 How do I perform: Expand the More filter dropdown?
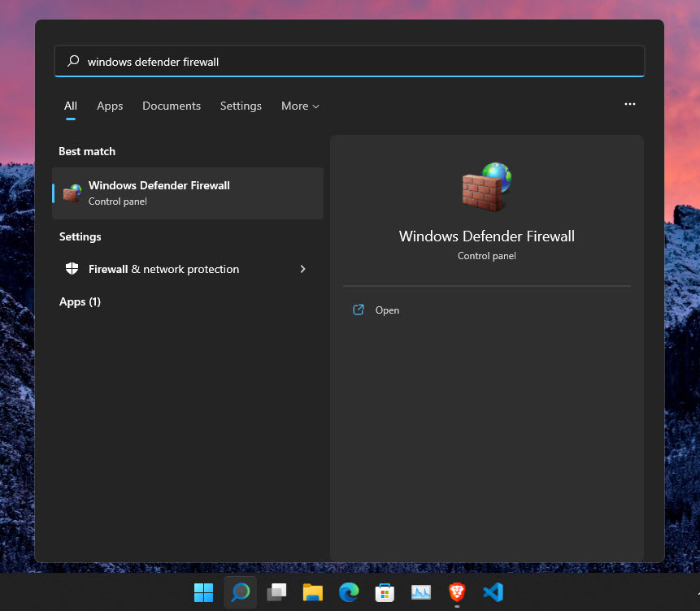pyautogui.click(x=300, y=106)
